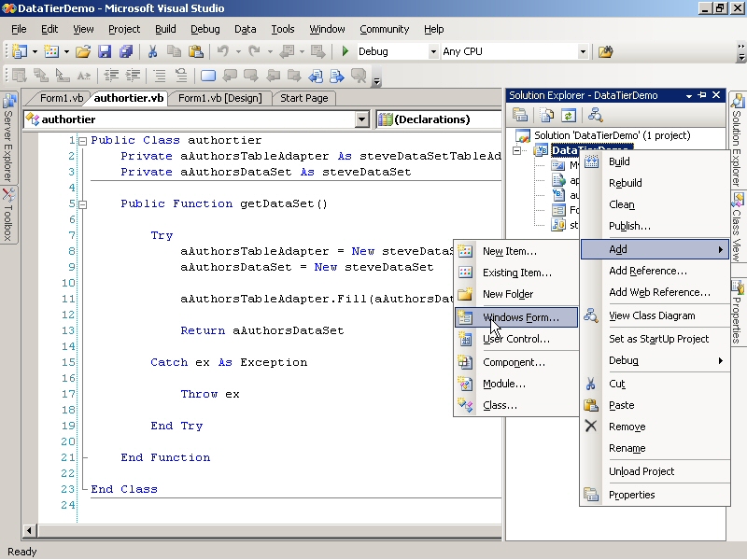Open the Properties side tab
747x560 pixels.
click(x=738, y=313)
